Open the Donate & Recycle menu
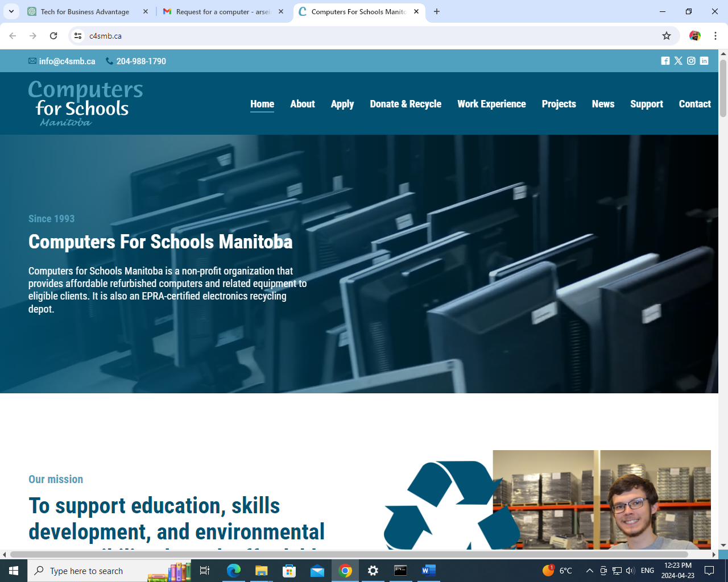 click(406, 104)
